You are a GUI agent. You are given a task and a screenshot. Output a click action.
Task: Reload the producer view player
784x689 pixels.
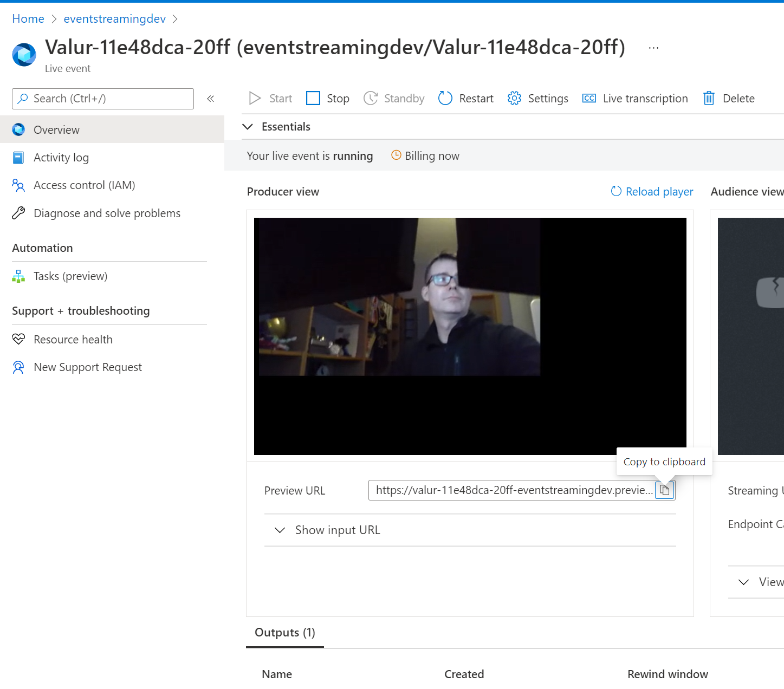point(651,191)
